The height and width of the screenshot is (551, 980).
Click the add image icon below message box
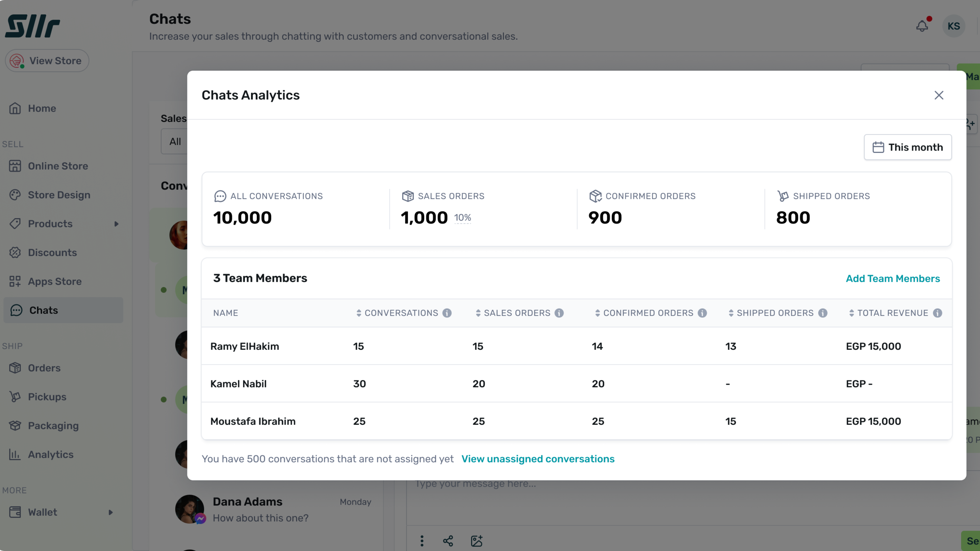coord(477,541)
